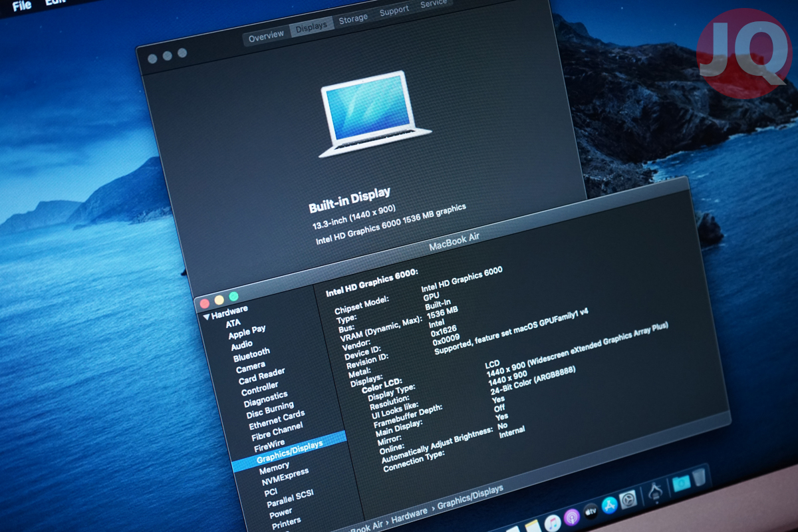The image size is (798, 532).
Task: Select the Displays tab in About This Mac
Action: tap(311, 27)
